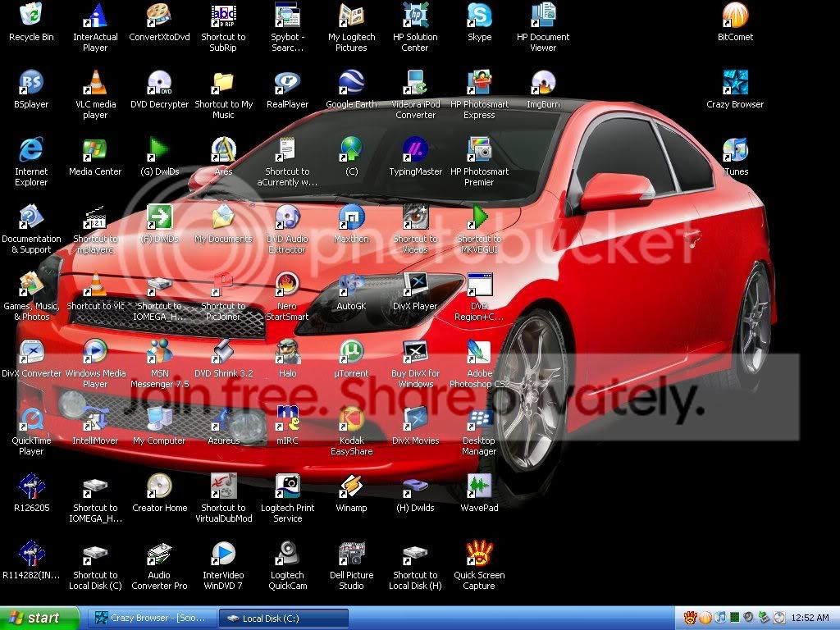Image resolution: width=840 pixels, height=630 pixels.
Task: Select the BitComet icon
Action: (735, 16)
